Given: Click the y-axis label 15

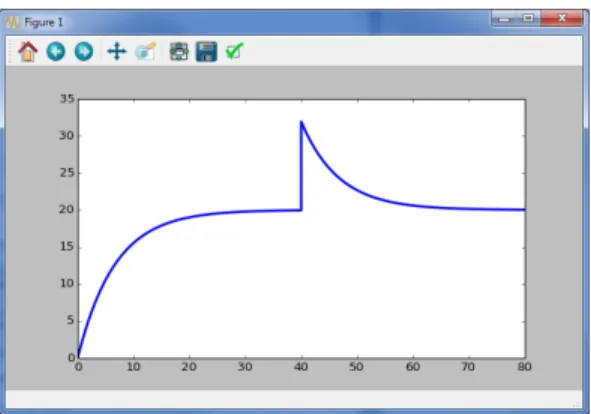Looking at the screenshot, I should pyautogui.click(x=67, y=247).
